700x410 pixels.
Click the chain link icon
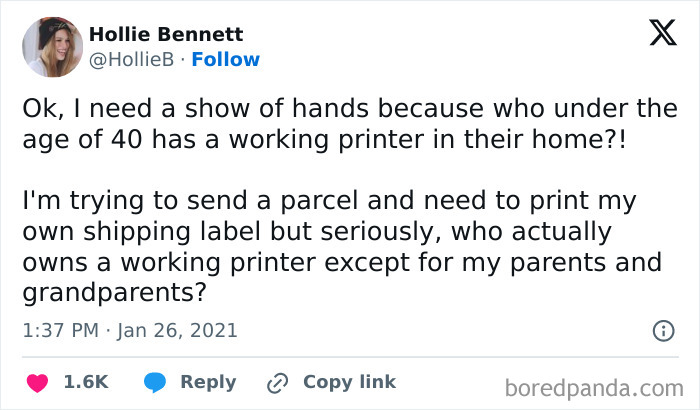tap(277, 383)
